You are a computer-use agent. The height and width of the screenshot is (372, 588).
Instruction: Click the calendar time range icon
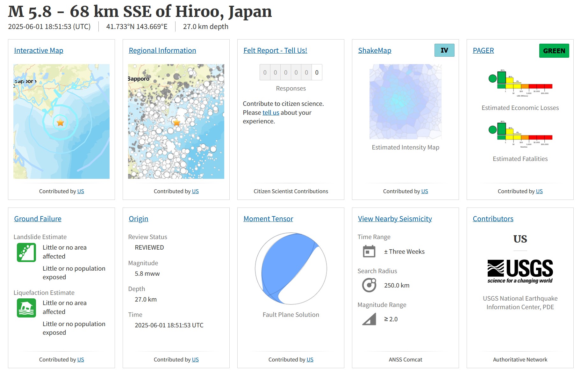[x=369, y=252]
